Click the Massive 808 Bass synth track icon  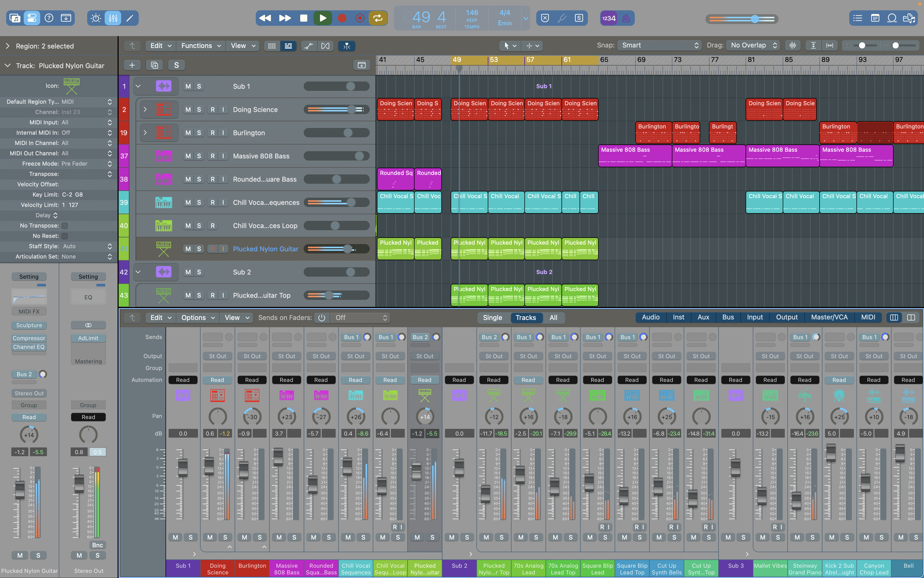click(163, 156)
